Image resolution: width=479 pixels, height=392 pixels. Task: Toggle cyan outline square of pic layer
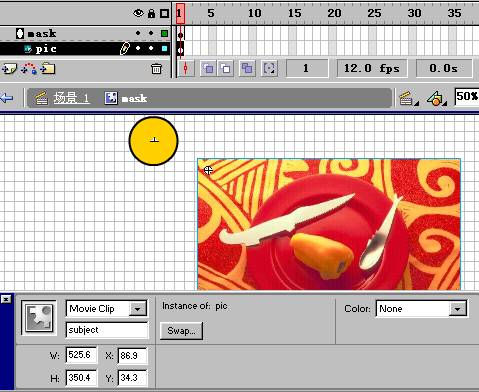[x=164, y=48]
